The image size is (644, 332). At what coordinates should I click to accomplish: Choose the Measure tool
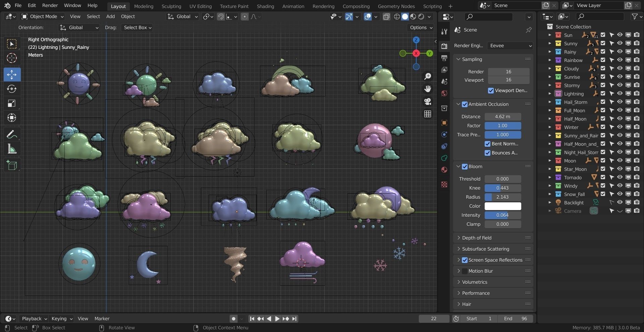[x=12, y=149]
